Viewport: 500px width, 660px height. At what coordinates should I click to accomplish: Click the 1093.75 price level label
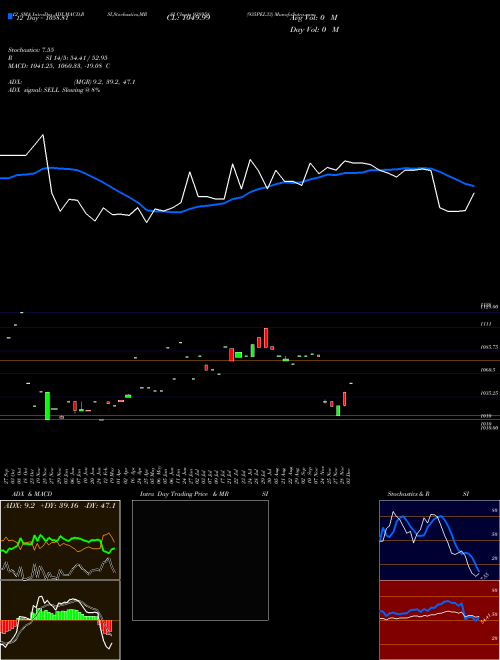[x=489, y=347]
